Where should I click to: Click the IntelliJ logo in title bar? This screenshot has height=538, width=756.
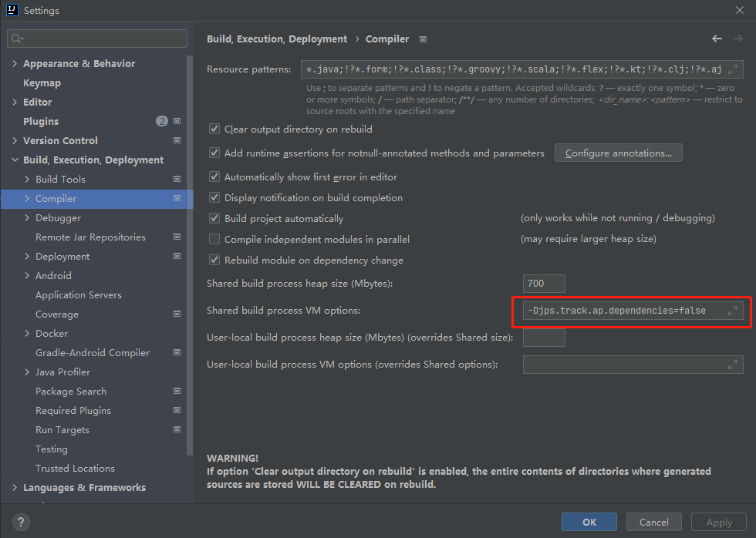click(x=12, y=10)
